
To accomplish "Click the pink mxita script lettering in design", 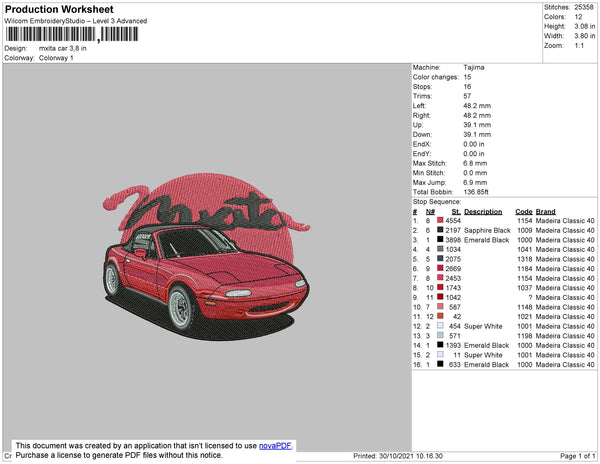I will click(208, 212).
